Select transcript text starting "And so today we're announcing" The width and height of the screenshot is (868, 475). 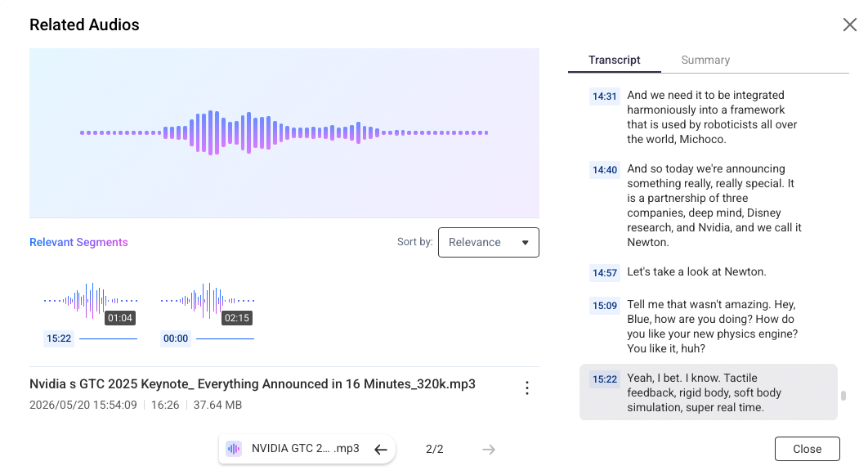click(714, 205)
